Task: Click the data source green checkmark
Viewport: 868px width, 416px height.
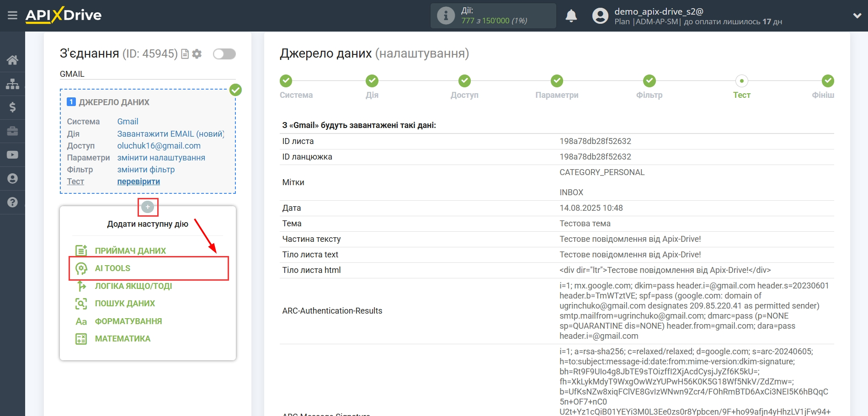Action: pos(235,90)
